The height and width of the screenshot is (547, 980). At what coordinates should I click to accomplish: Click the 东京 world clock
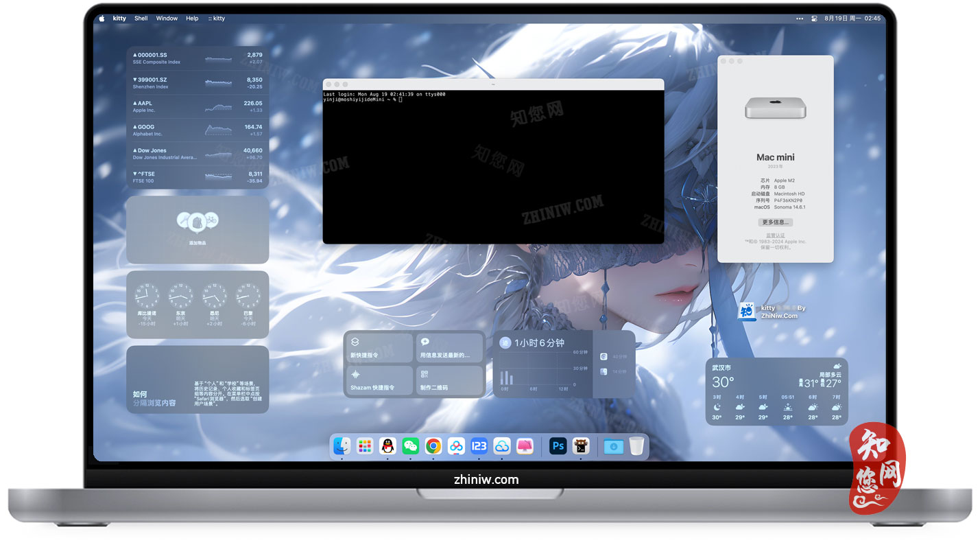(180, 303)
